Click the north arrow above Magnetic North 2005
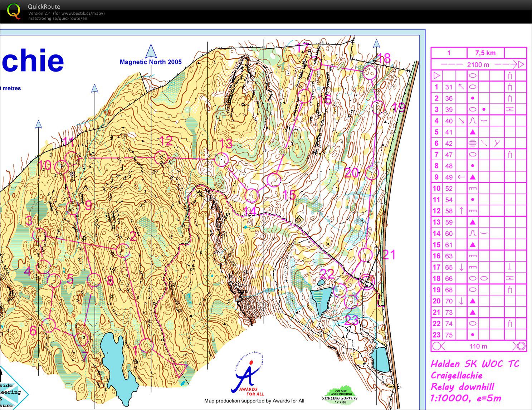This screenshot has width=532, height=410. [x=151, y=51]
